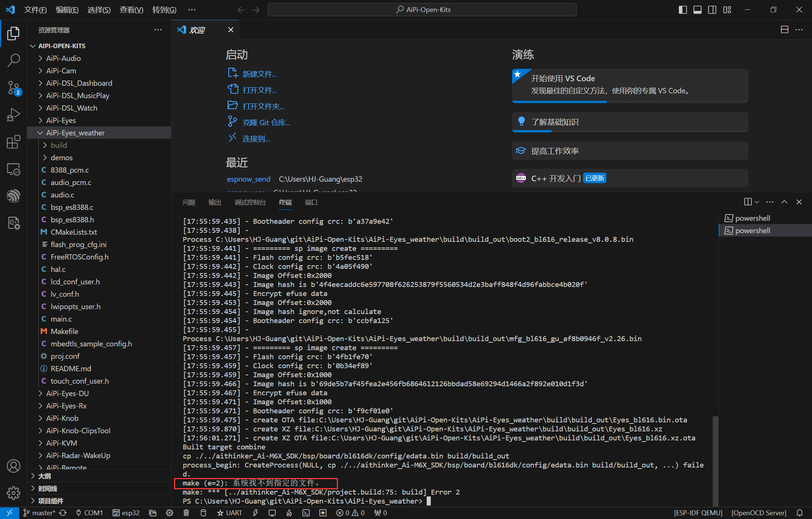Screen dimensions: 812x519
Task: Open C++ 开发入门 walkthrough card
Action: pos(630,178)
